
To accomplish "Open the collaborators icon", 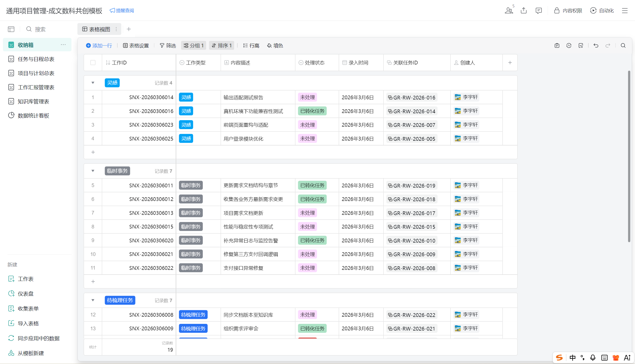I will click(x=509, y=10).
